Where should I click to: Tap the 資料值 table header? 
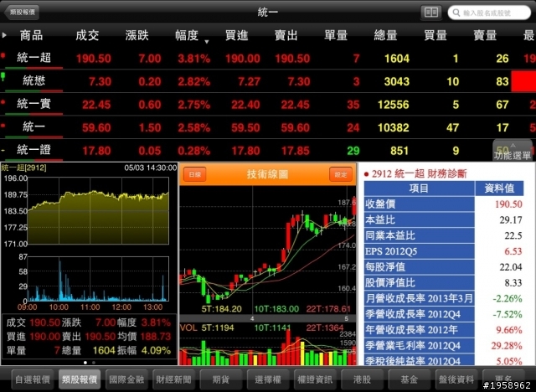click(499, 188)
